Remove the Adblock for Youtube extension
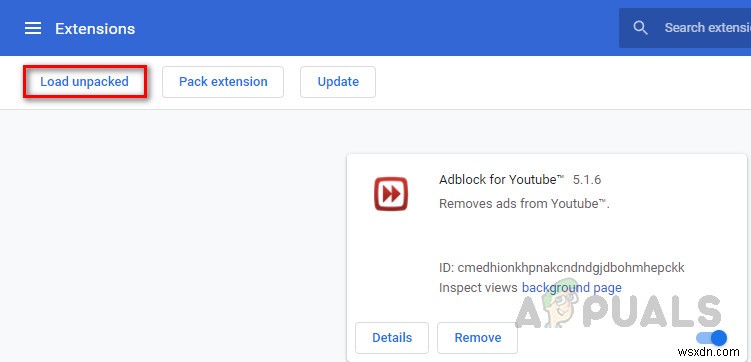This screenshot has height=362, width=751. point(478,338)
